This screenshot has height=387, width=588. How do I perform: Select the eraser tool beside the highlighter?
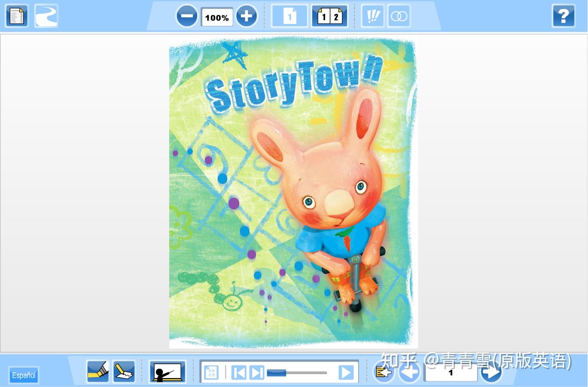pos(124,371)
